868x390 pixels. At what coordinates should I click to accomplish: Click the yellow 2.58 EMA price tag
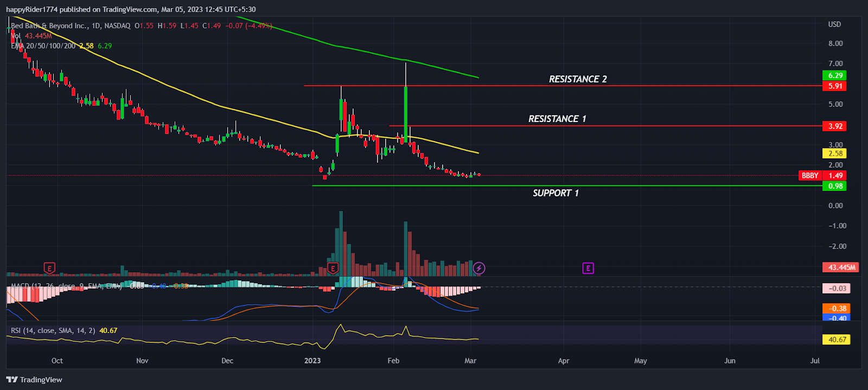tap(834, 154)
